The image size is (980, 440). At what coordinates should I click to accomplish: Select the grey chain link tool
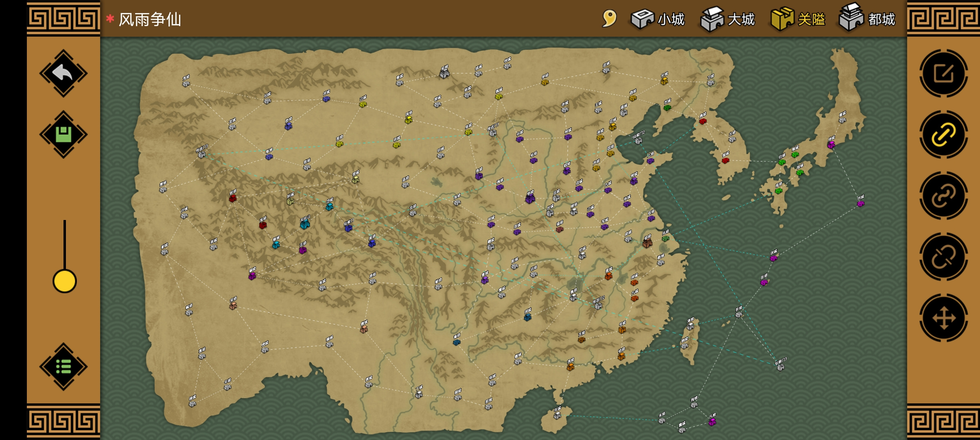pyautogui.click(x=944, y=196)
